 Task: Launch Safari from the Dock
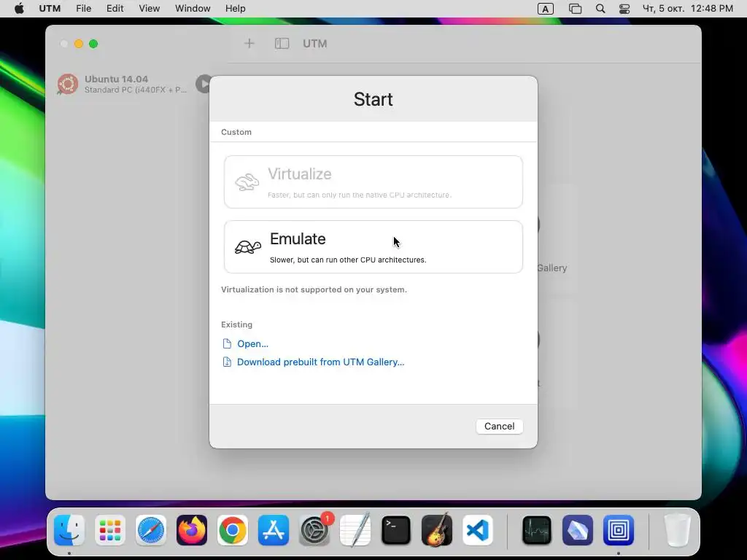pos(151,530)
